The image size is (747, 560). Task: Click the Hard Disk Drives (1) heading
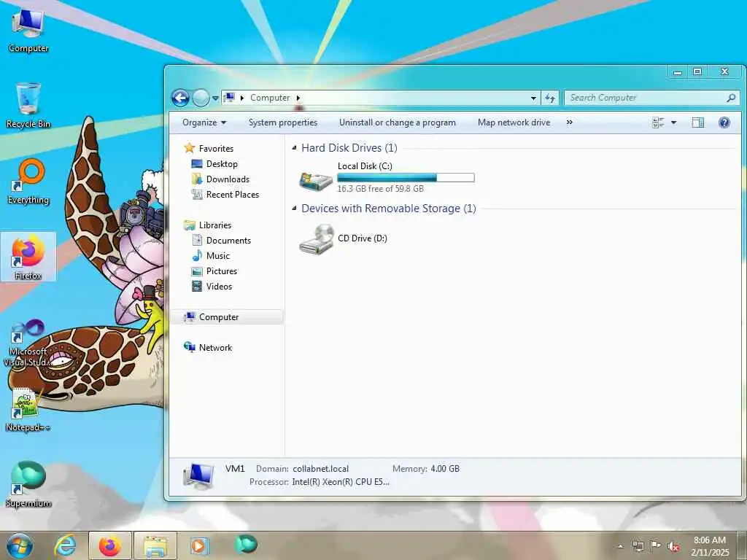(349, 148)
